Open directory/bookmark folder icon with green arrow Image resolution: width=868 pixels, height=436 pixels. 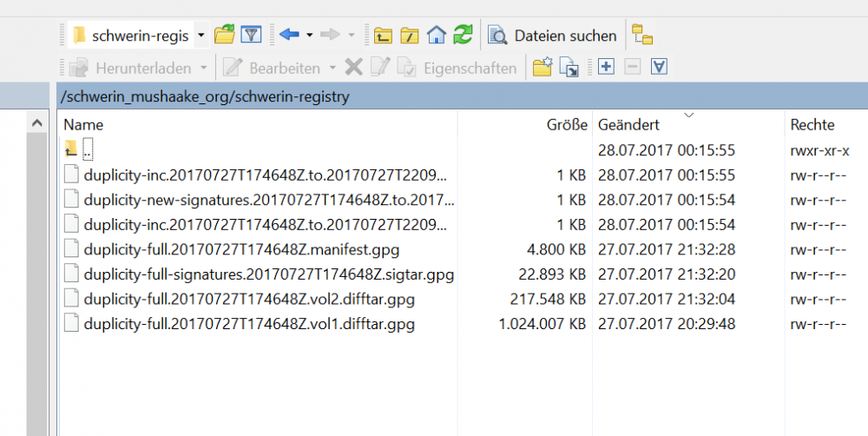click(224, 36)
